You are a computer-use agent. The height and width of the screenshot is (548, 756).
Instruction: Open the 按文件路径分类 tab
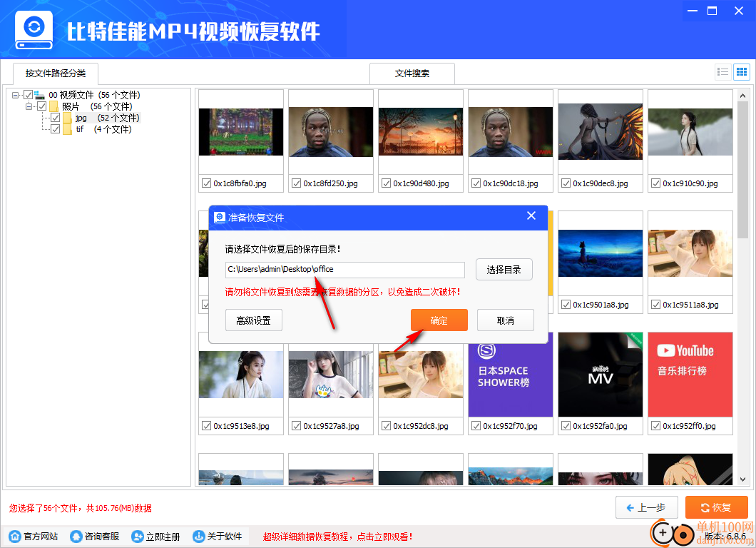(x=56, y=73)
